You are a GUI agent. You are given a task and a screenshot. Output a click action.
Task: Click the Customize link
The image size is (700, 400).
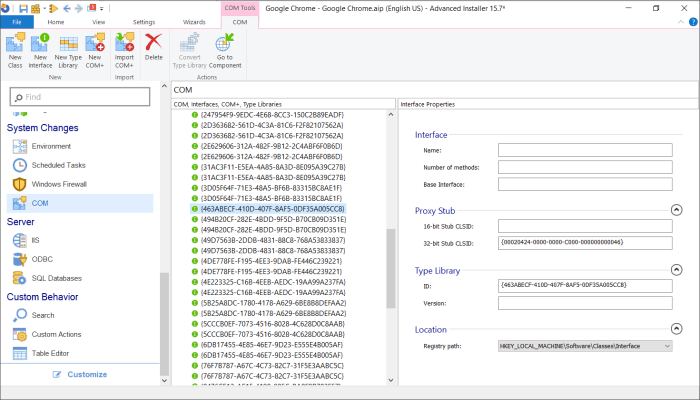click(x=80, y=374)
